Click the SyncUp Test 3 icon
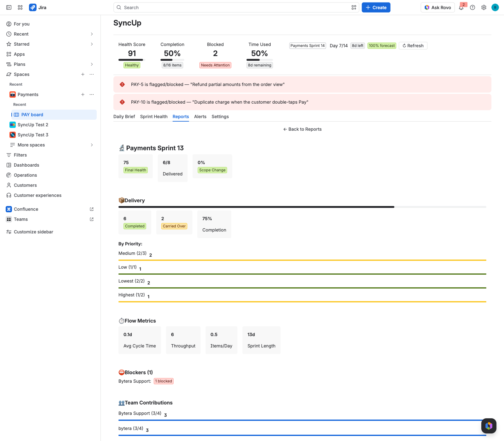 pyautogui.click(x=13, y=135)
